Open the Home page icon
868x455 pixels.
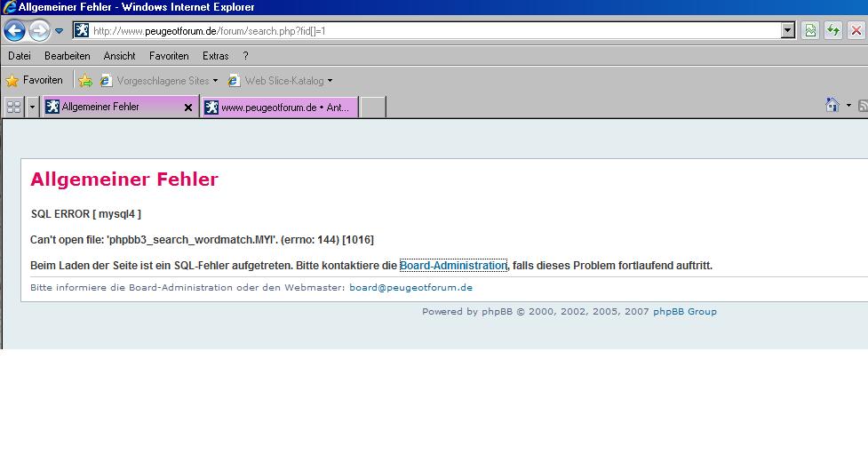tap(832, 106)
